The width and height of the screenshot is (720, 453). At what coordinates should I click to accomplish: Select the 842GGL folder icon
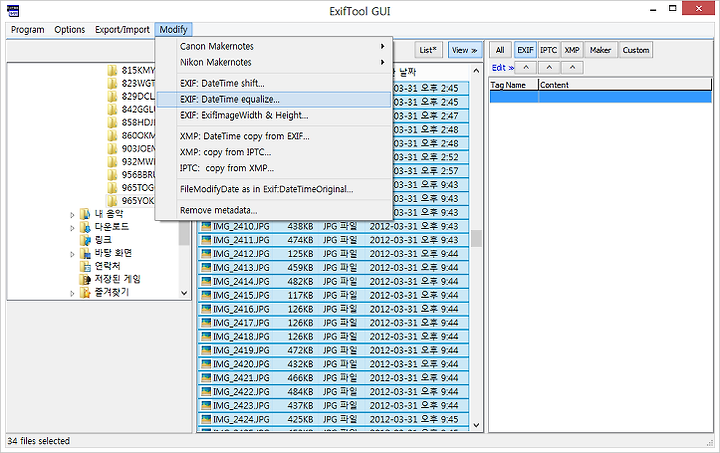(112, 110)
